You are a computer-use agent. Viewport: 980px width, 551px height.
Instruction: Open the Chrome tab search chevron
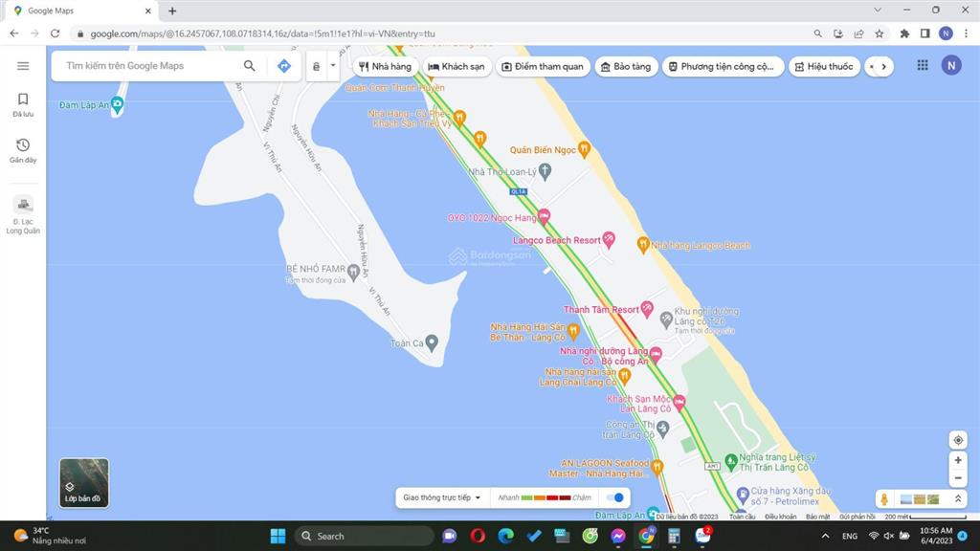pyautogui.click(x=878, y=10)
